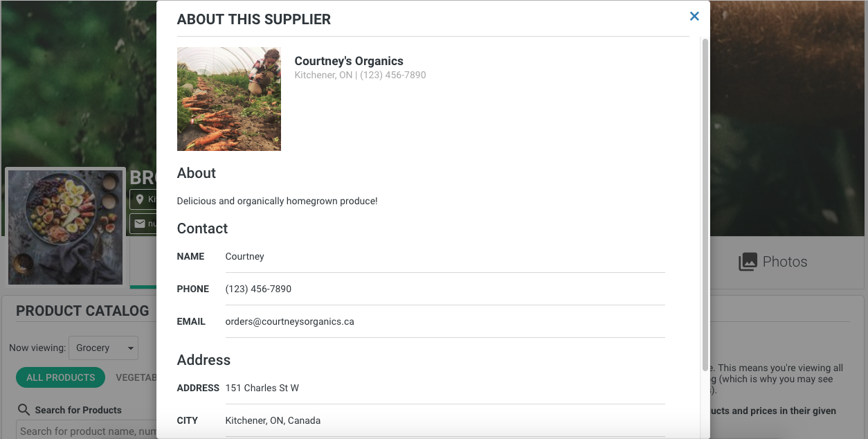Click the Search for product name field
The width and height of the screenshot is (868, 439).
point(87,431)
